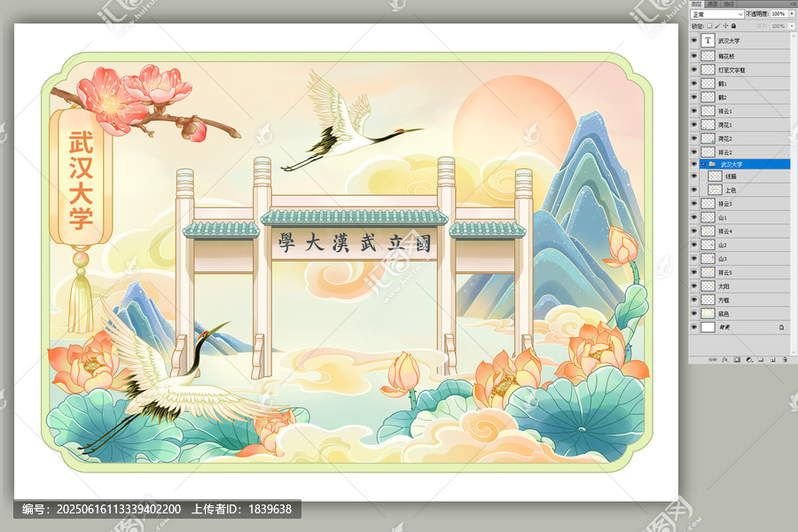The height and width of the screenshot is (532, 798).
Task: Click the lock position move icon
Action: 725,26
